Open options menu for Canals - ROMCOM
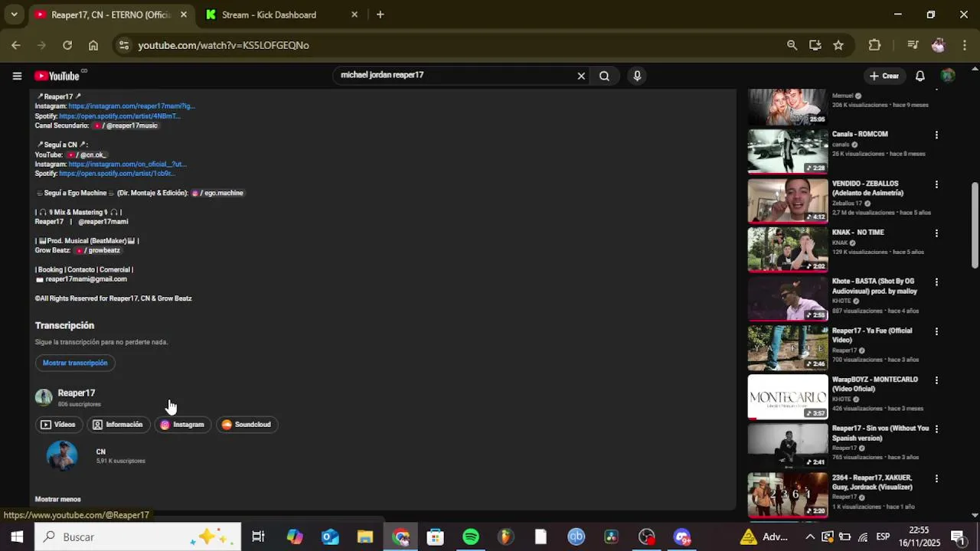The image size is (980, 551). [x=936, y=135]
